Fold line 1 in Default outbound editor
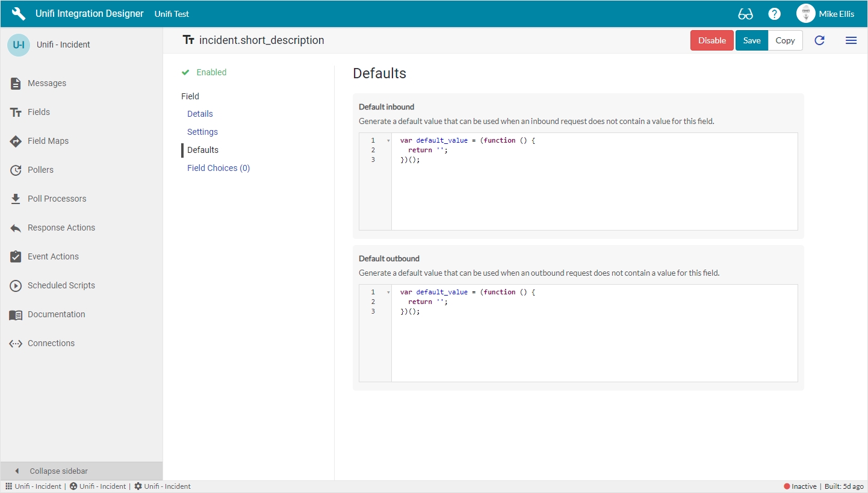Image resolution: width=868 pixels, height=493 pixels. pyautogui.click(x=388, y=293)
